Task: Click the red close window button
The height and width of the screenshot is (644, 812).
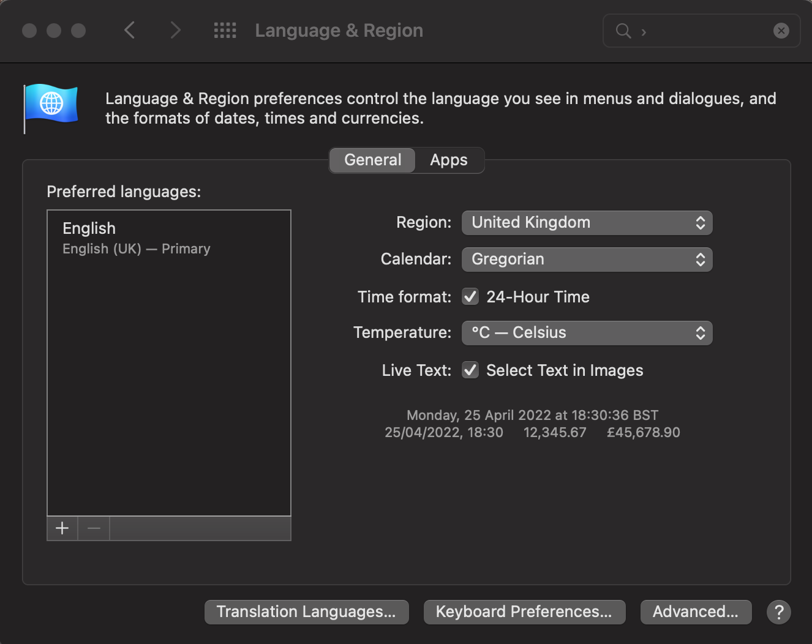Action: (29, 31)
